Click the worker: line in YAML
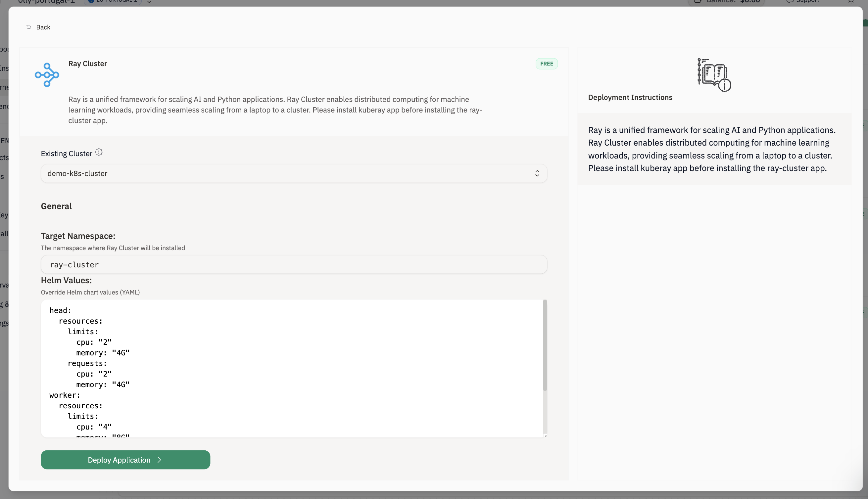The width and height of the screenshot is (868, 499). point(65,395)
